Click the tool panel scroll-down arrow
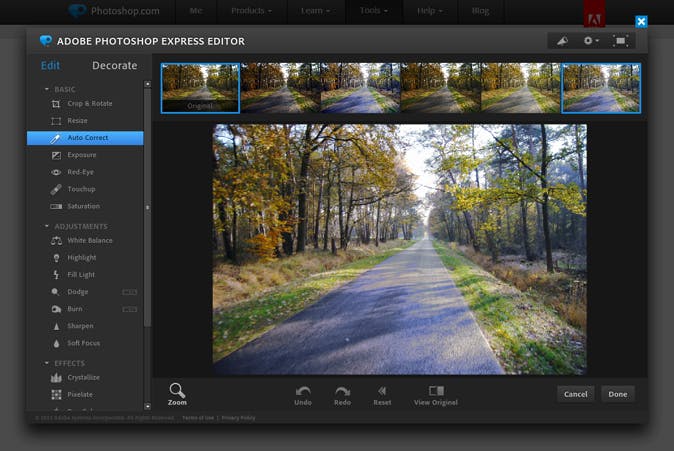The width and height of the screenshot is (674, 451). pyautogui.click(x=147, y=406)
